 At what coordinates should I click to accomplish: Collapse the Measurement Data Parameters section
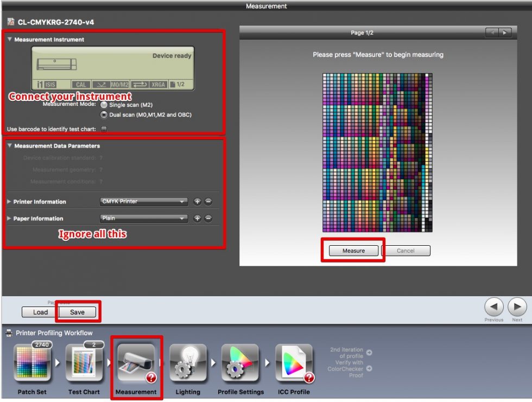pos(9,145)
